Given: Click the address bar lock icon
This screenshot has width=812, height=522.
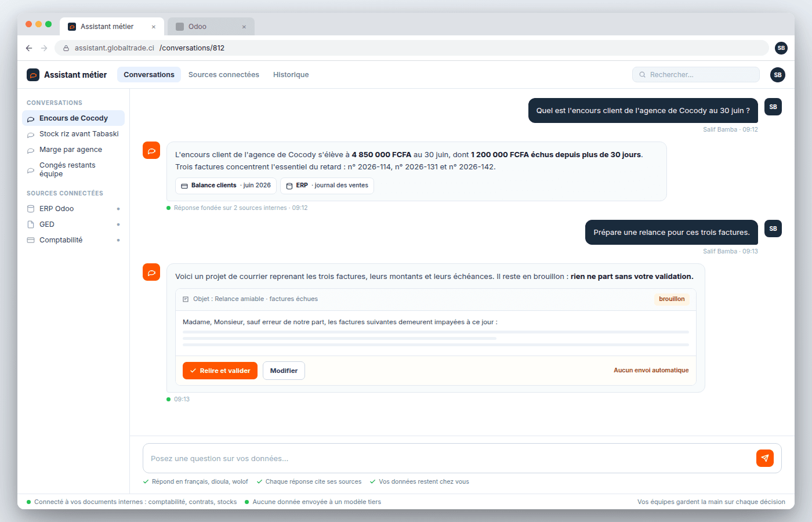Looking at the screenshot, I should 66,48.
